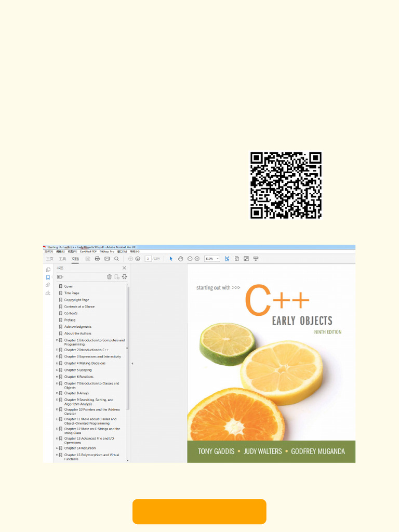Image resolution: width=399 pixels, height=532 pixels.
Task: Expand Chapter 6 Functions node
Action: 57,377
